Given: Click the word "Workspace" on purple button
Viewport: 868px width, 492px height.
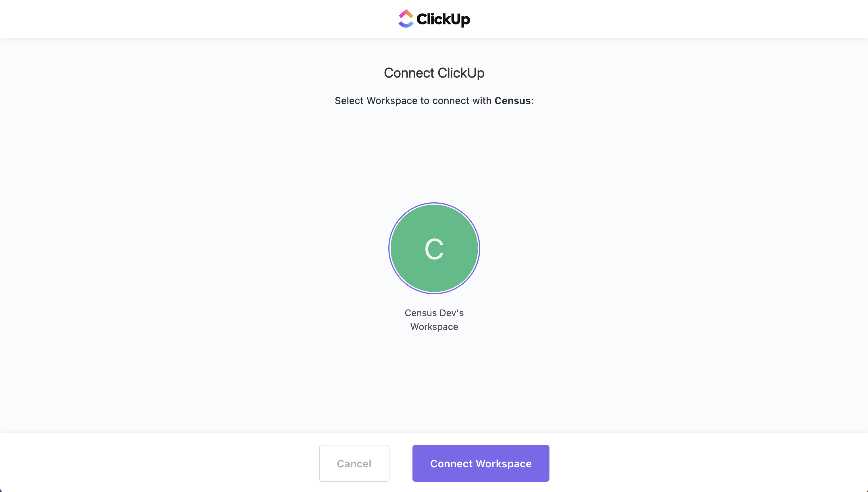Looking at the screenshot, I should click(x=504, y=464).
